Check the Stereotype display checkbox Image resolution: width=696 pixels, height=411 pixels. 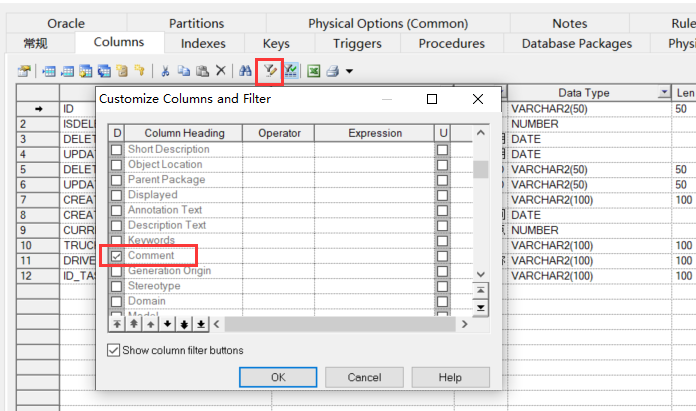click(116, 286)
